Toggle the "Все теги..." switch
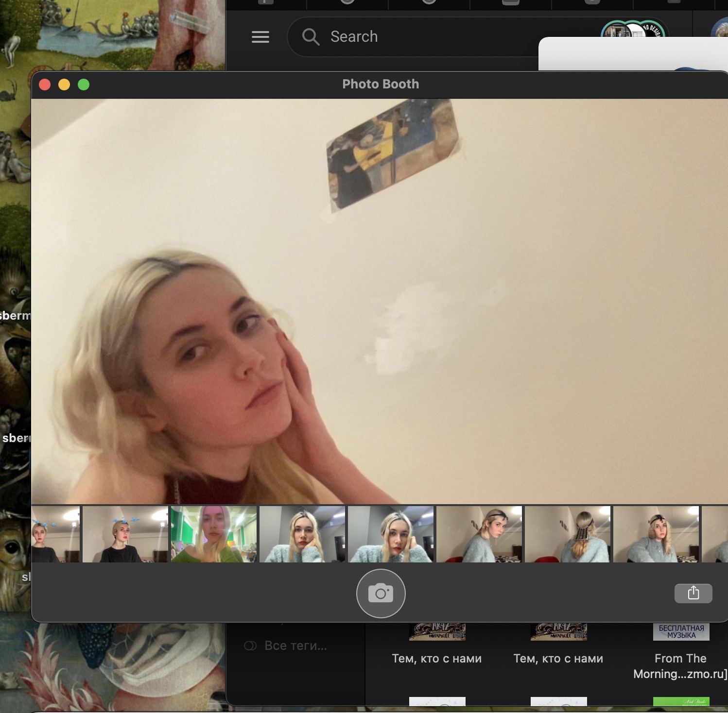This screenshot has width=728, height=713. 250,645
